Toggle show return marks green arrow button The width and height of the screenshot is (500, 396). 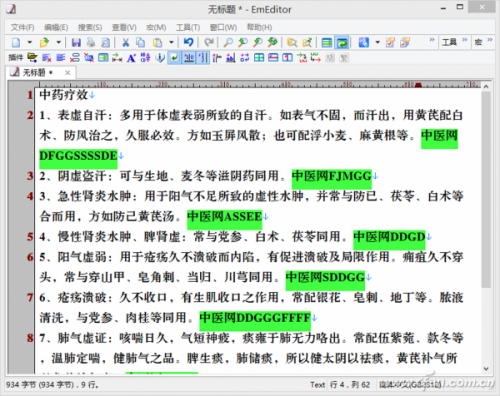tap(174, 58)
